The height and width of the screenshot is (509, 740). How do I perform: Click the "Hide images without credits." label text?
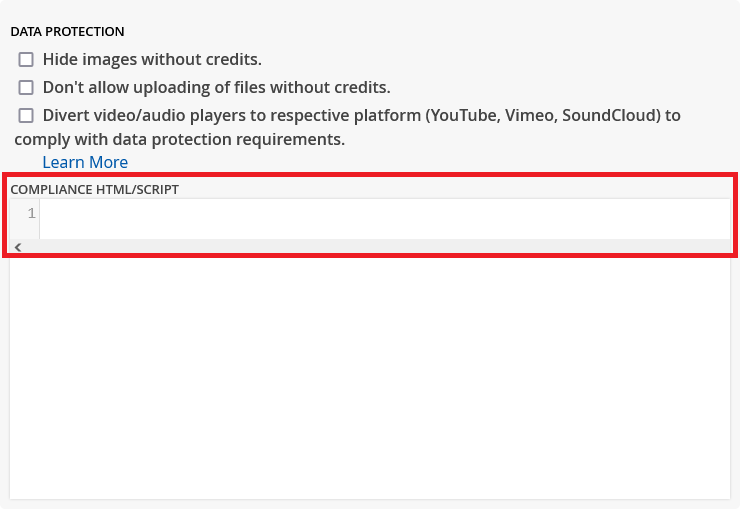tap(152, 60)
